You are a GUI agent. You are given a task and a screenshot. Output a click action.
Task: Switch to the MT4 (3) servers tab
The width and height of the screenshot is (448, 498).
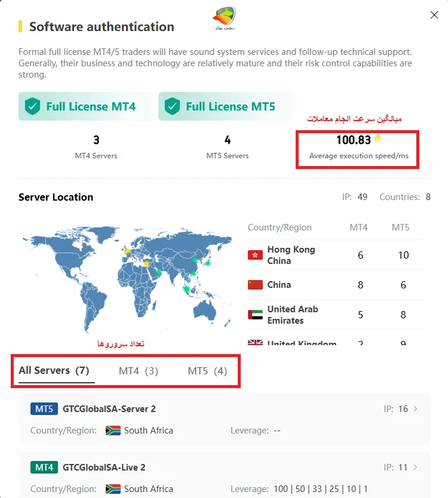pos(138,370)
